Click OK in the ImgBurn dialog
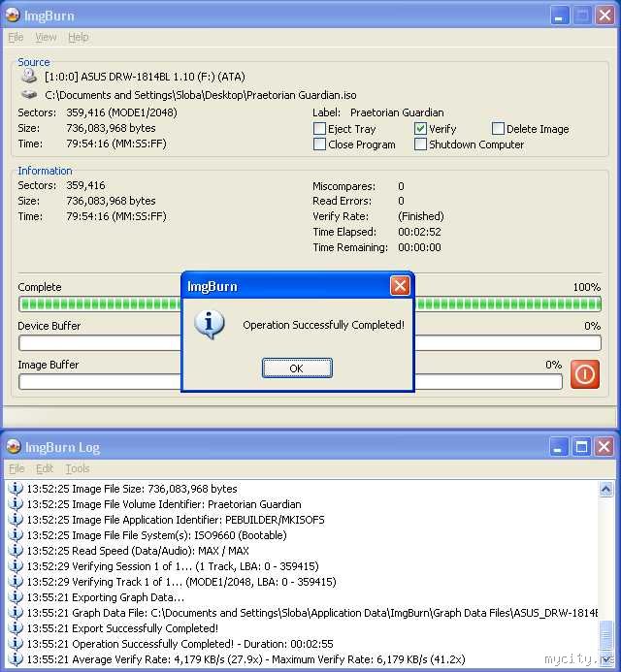 tap(297, 368)
